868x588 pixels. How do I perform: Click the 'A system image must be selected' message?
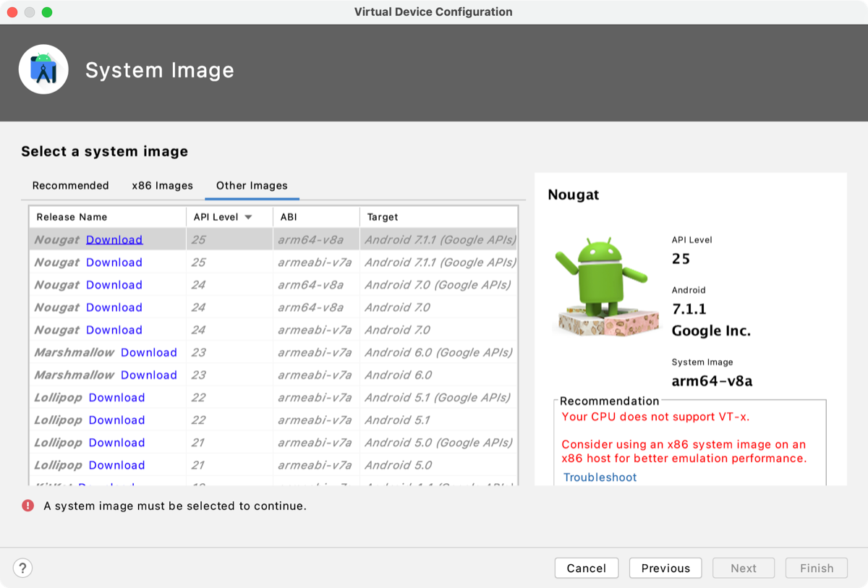pos(175,506)
